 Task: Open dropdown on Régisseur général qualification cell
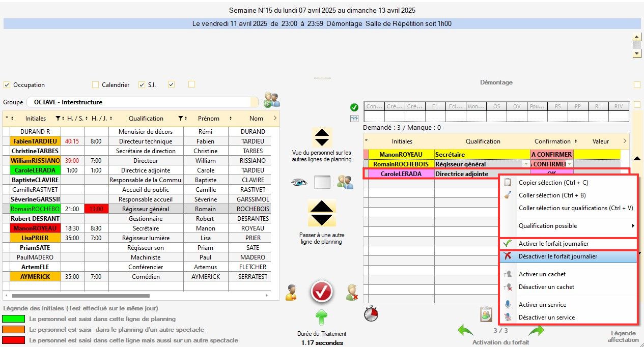click(x=525, y=164)
